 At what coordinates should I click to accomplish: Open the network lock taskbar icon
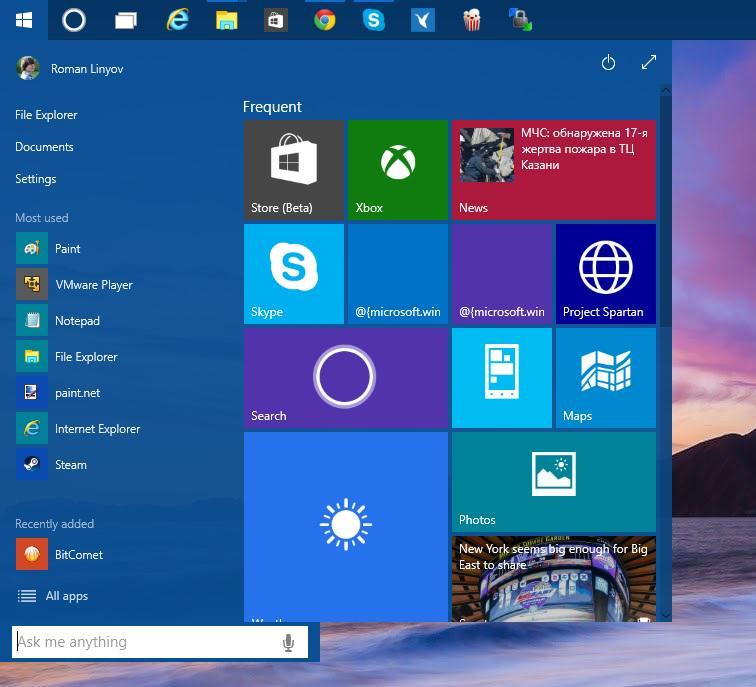point(521,20)
